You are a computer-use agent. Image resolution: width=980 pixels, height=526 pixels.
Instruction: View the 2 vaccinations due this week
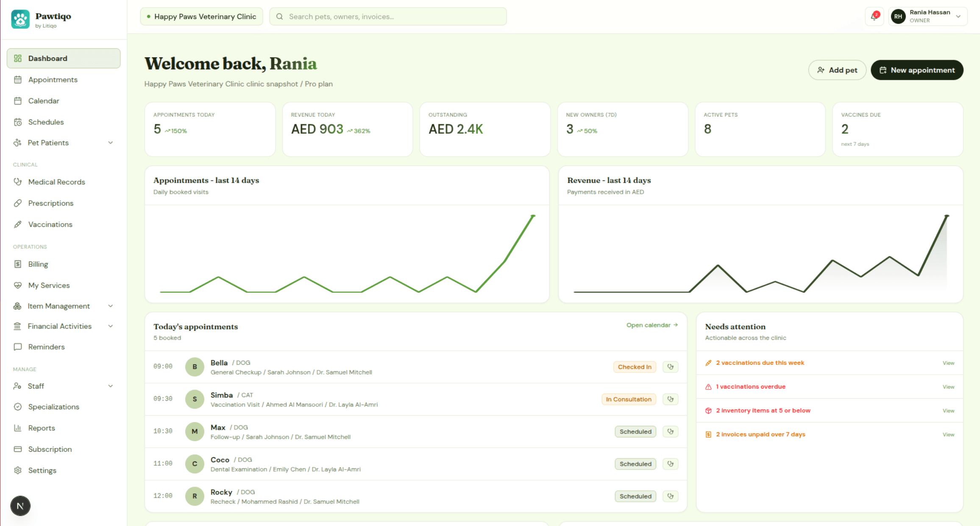tap(948, 363)
